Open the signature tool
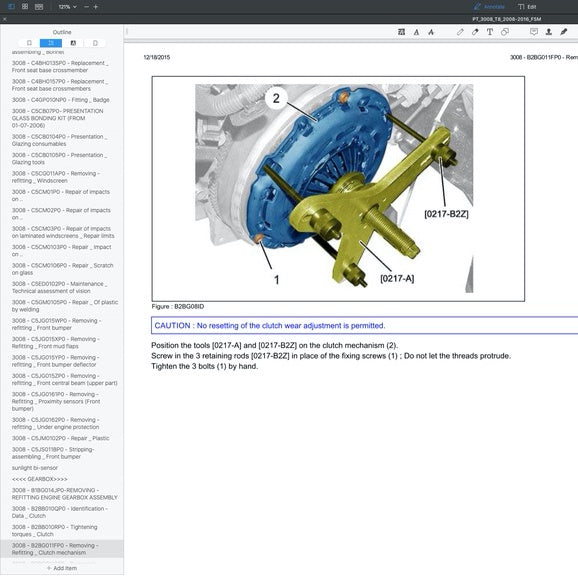Screen dimensions: 578x578 coord(564,32)
